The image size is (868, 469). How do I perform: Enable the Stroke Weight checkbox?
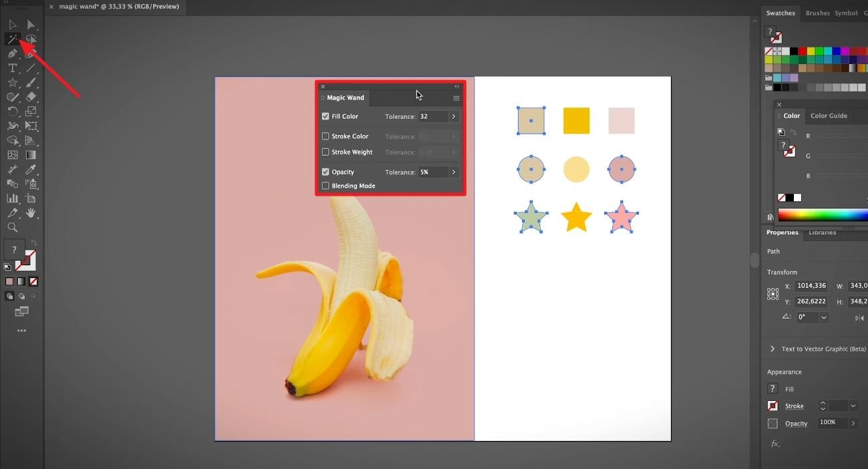coord(325,152)
